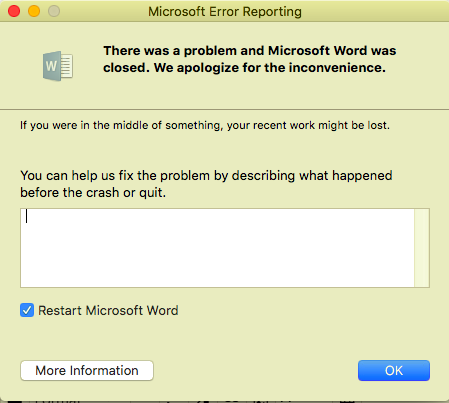Image resolution: width=449 pixels, height=403 pixels.
Task: Click the blinking cursor in the text area
Action: [x=27, y=216]
